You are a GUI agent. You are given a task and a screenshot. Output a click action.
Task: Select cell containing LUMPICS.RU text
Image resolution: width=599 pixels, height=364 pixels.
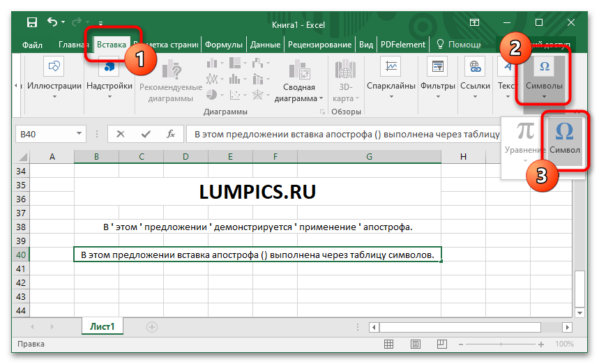pos(257,193)
